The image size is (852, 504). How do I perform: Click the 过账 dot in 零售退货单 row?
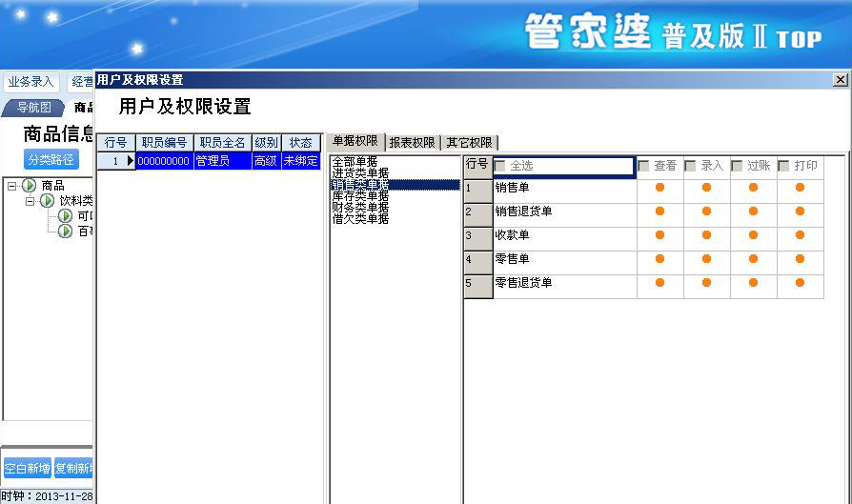753,282
